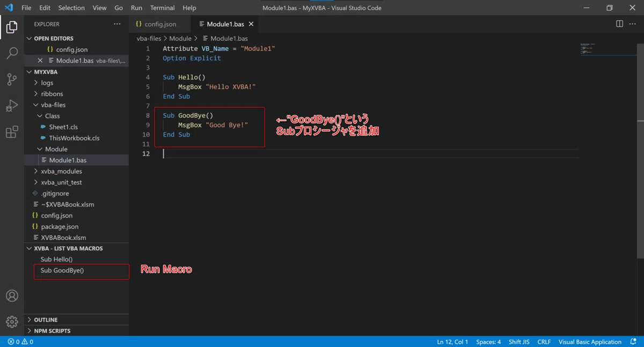Close Module1.bas in Open Editors list
Image resolution: width=644 pixels, height=347 pixels.
tap(40, 61)
